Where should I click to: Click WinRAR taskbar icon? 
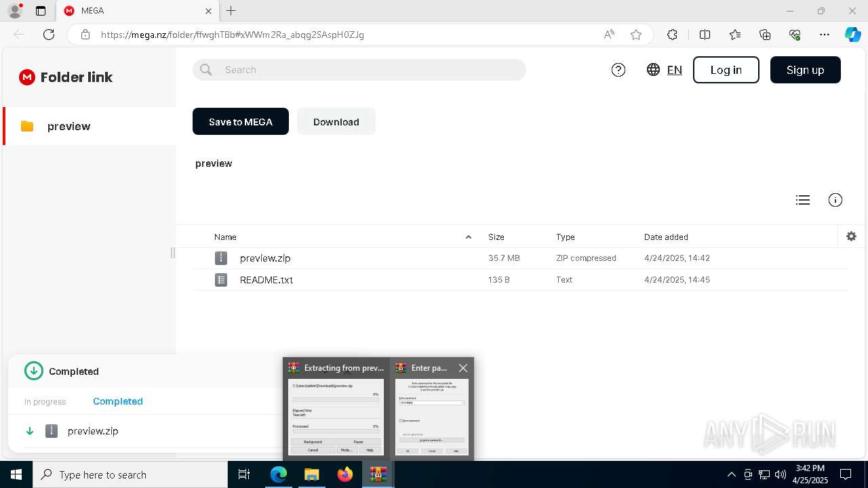click(x=378, y=474)
